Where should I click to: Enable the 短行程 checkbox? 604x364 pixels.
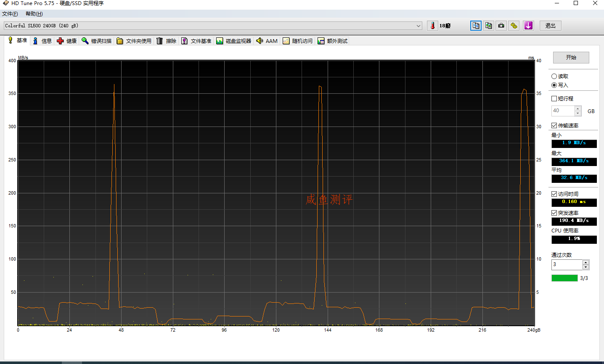tap(554, 99)
